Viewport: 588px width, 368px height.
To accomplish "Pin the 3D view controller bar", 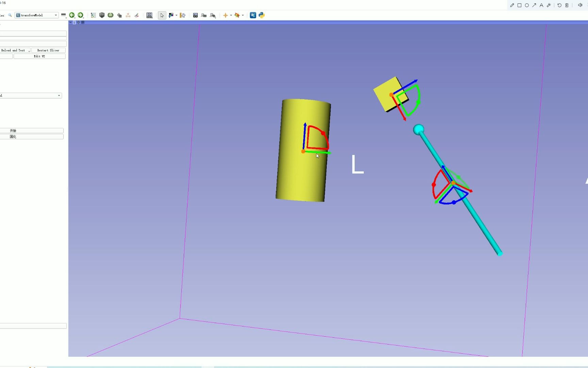I will coord(70,22).
